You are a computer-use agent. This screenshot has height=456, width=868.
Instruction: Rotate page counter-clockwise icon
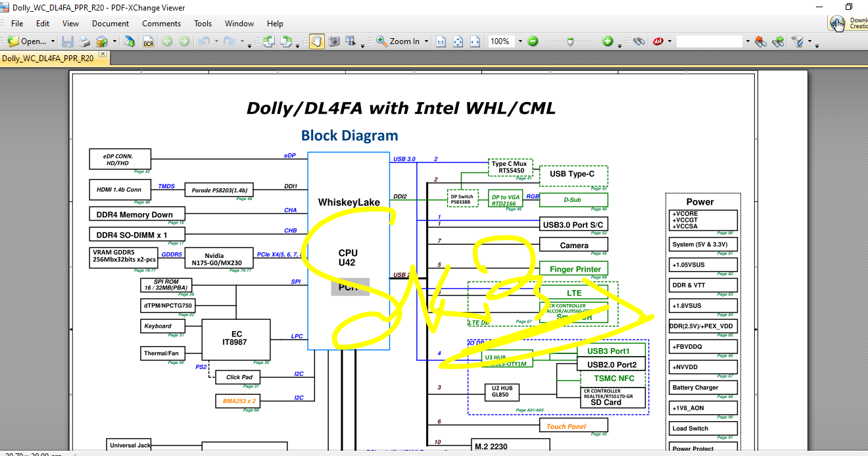pos(269,41)
